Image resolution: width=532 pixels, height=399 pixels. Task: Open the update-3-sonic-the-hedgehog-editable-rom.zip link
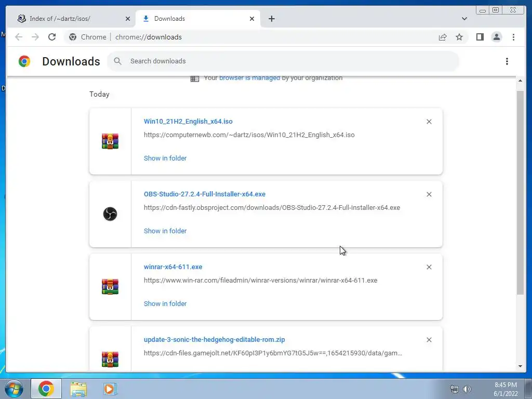pos(215,340)
